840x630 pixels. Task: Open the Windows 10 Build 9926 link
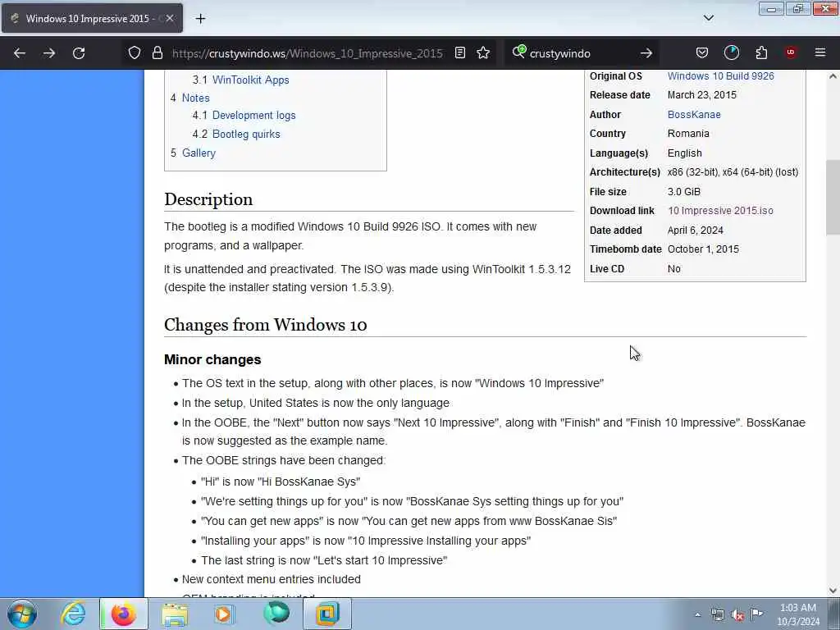coord(720,76)
